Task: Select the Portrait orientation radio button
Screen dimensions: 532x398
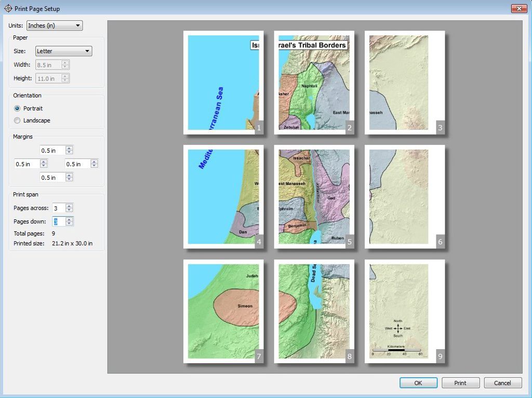Action: tap(17, 109)
